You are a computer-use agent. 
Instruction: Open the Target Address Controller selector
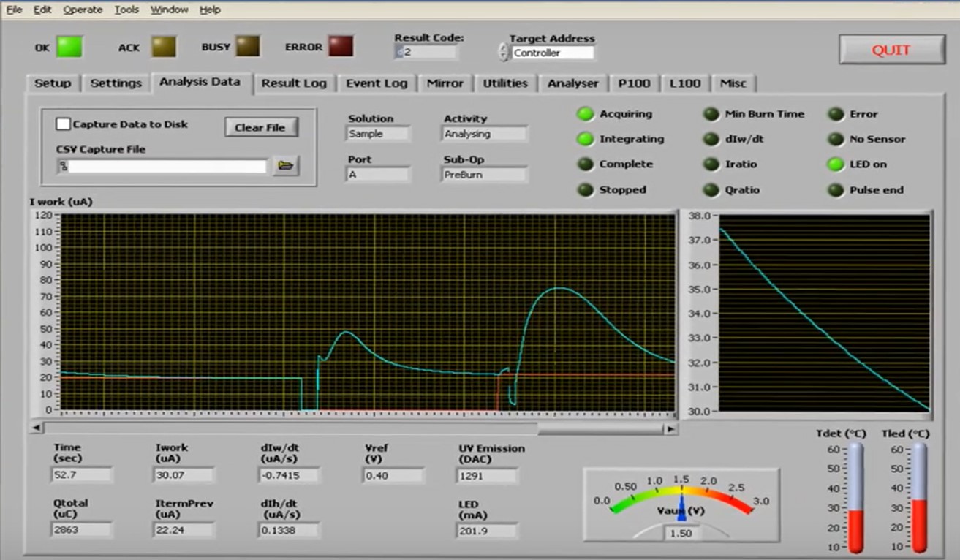point(553,53)
